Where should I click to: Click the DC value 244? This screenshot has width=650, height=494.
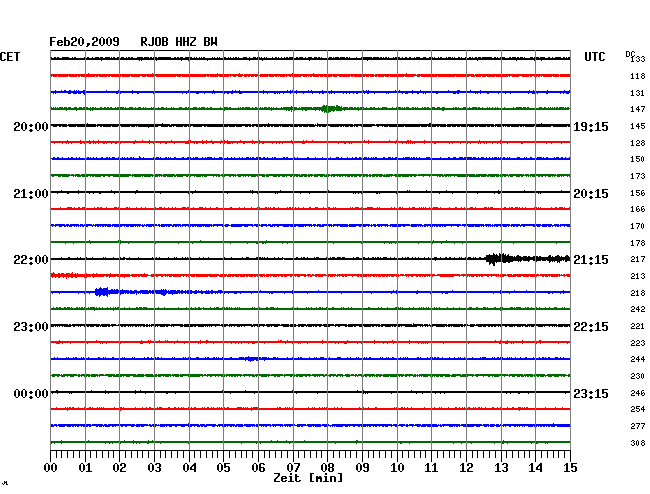point(638,359)
